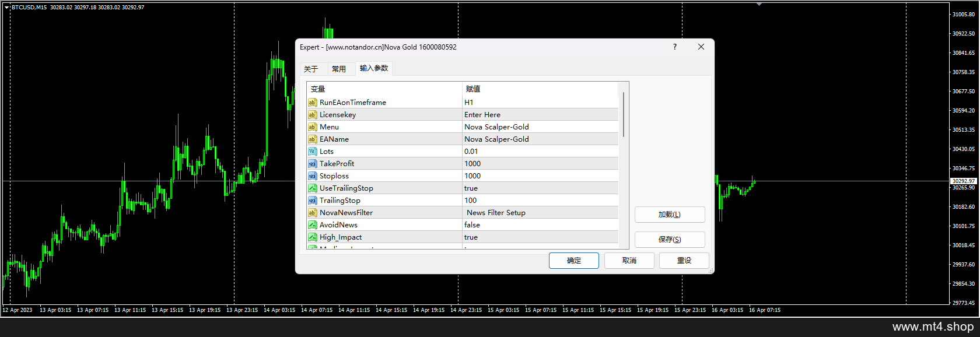Click the TrailingStop row integer icon

(x=312, y=201)
